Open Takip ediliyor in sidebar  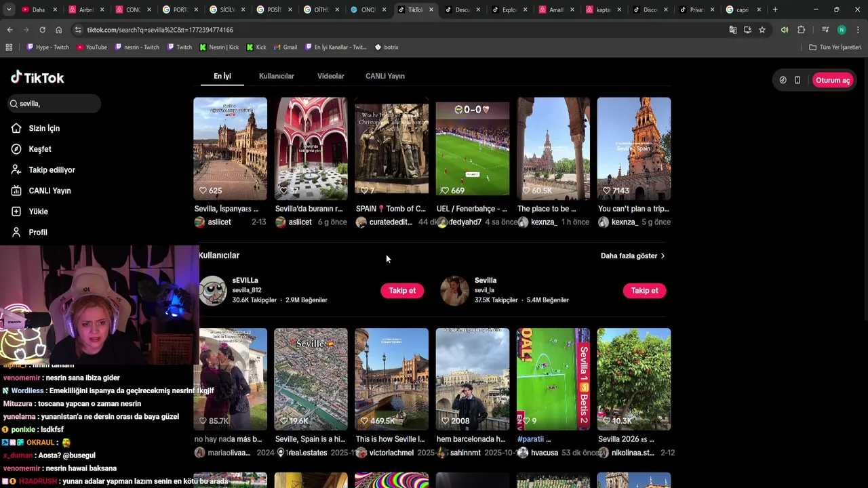[x=43, y=170]
